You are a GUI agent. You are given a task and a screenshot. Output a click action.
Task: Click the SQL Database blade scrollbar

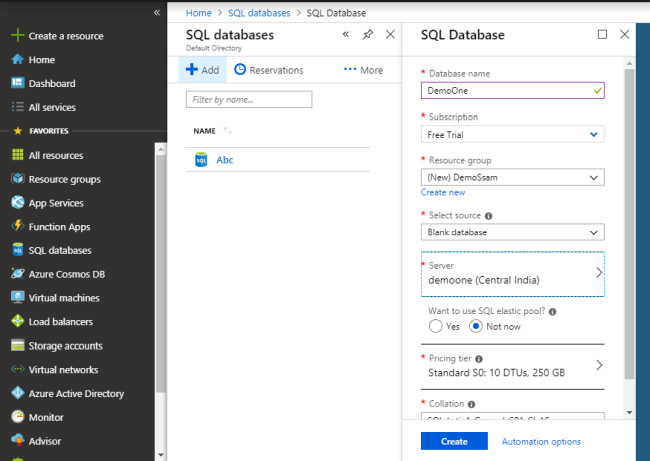point(629,224)
